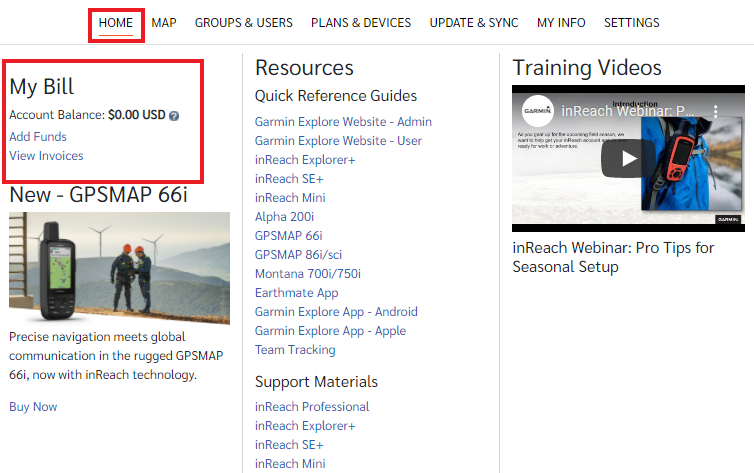Open the inReach SE+ quick reference guide
Viewport: 754px width, 473px height.
point(289,179)
